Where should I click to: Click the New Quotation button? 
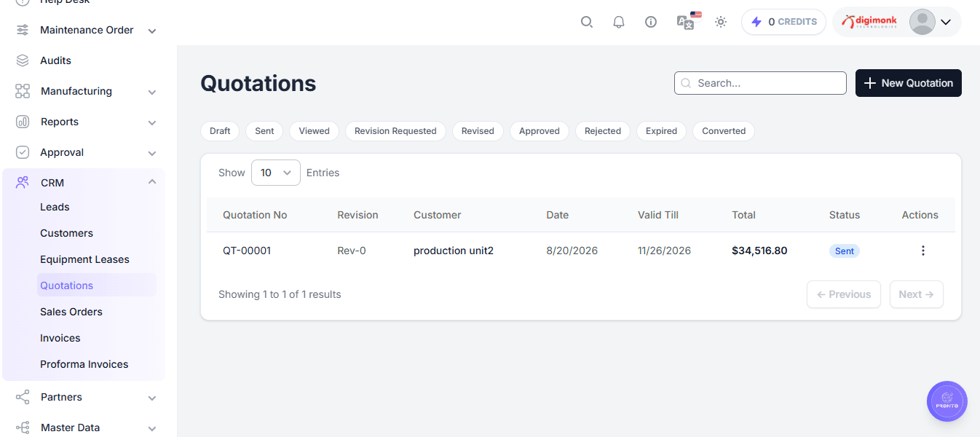point(908,83)
